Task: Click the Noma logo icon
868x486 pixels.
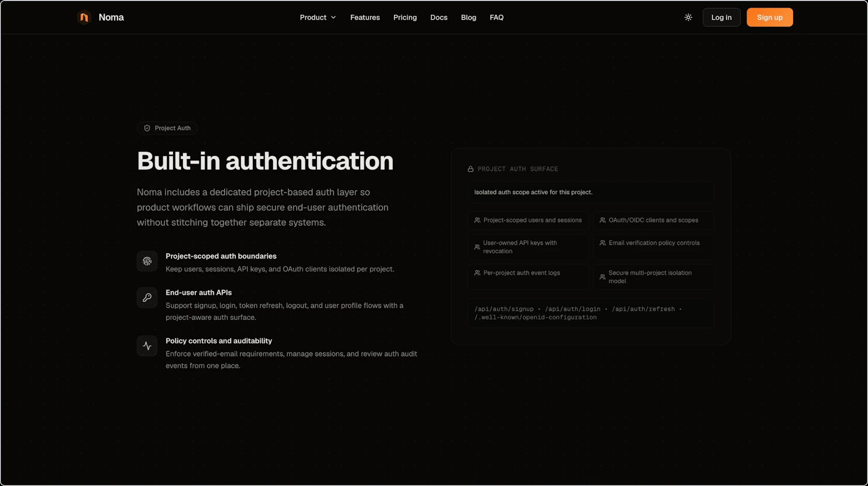Action: tap(84, 17)
